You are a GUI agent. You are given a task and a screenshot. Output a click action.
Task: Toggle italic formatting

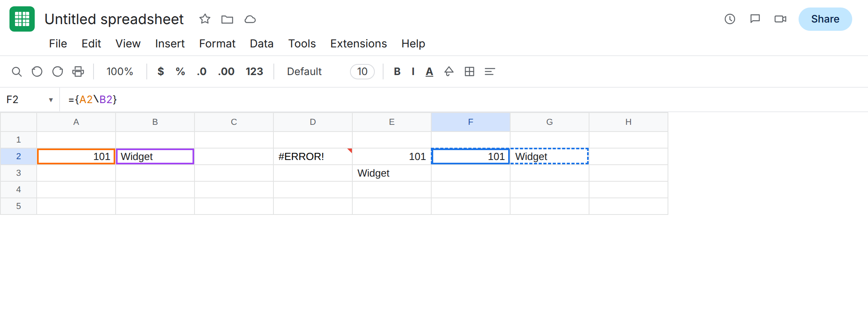click(413, 71)
